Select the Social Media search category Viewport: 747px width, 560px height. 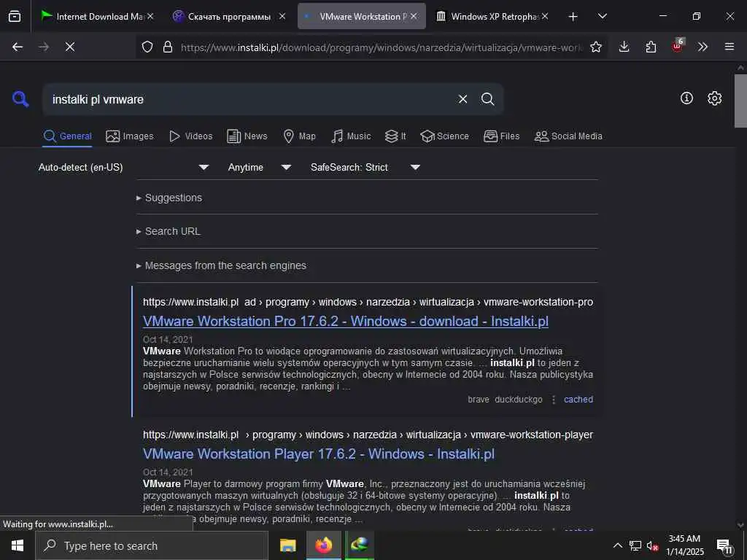tap(568, 136)
